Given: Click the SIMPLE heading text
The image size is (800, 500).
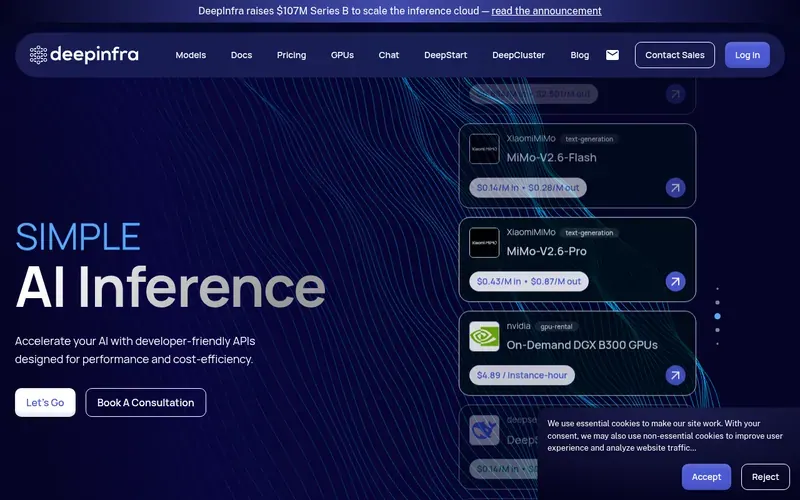Looking at the screenshot, I should [x=78, y=237].
